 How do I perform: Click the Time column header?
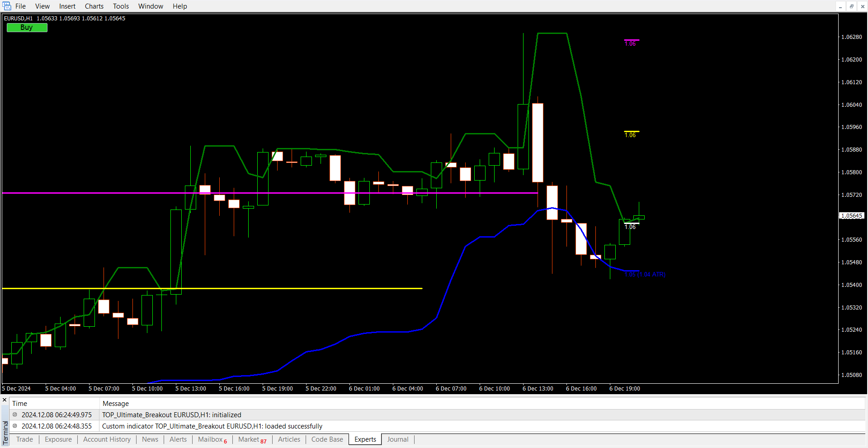[19, 404]
